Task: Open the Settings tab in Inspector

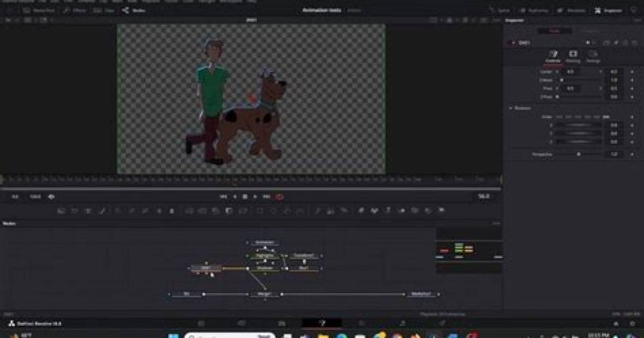Action: pos(593,57)
